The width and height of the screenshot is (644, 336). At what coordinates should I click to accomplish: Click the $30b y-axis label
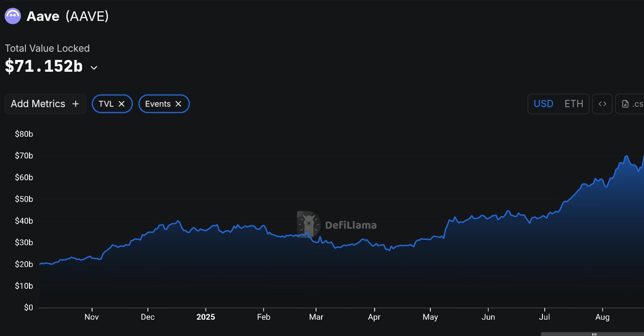coord(24,242)
